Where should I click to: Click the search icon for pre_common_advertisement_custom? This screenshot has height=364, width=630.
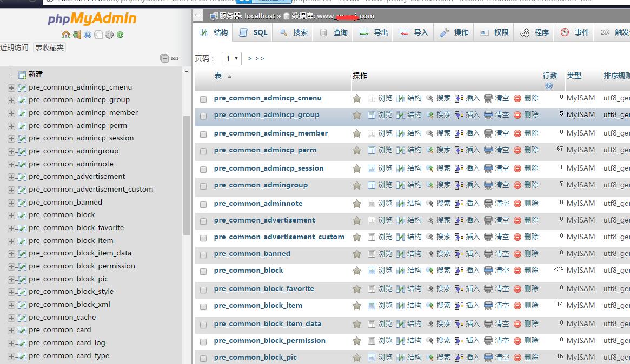point(429,237)
